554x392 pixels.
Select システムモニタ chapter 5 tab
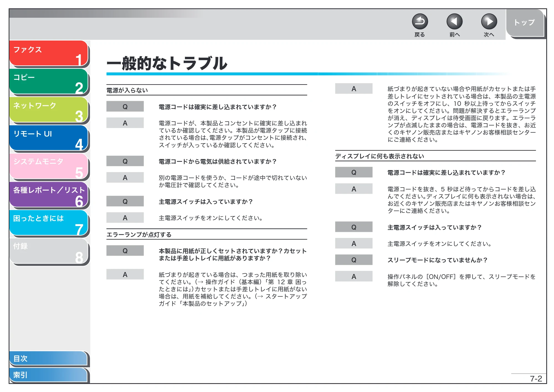pos(49,166)
